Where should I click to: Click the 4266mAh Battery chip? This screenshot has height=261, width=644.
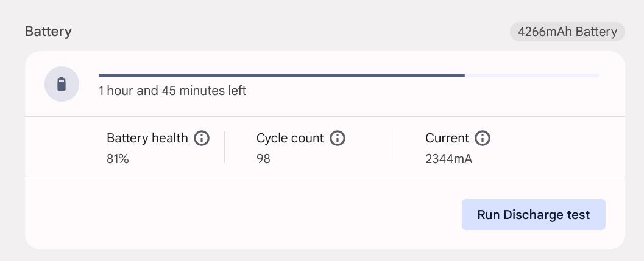click(567, 32)
